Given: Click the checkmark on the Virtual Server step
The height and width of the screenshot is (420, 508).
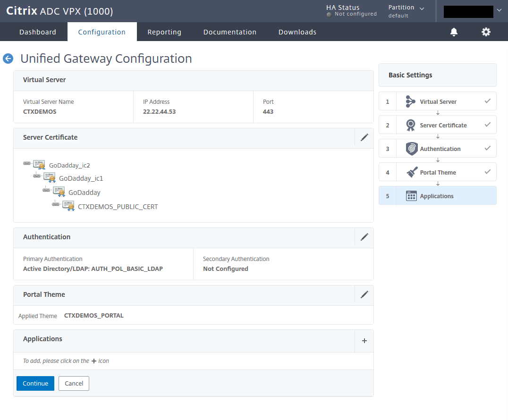Looking at the screenshot, I should [x=486, y=101].
